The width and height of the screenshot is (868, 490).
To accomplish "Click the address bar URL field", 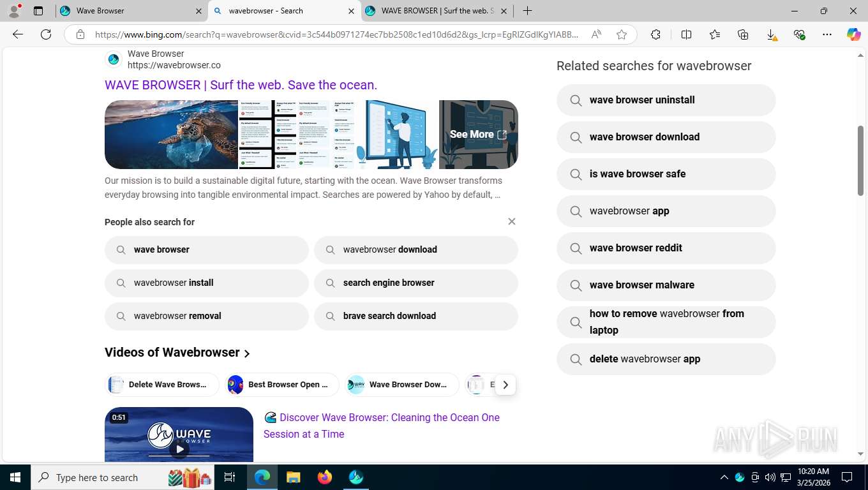I will click(337, 34).
